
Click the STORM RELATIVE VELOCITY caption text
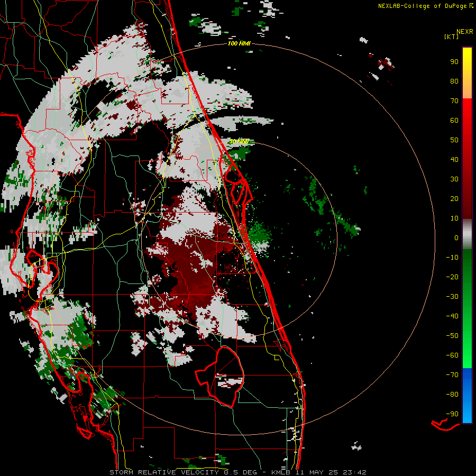pos(164,472)
